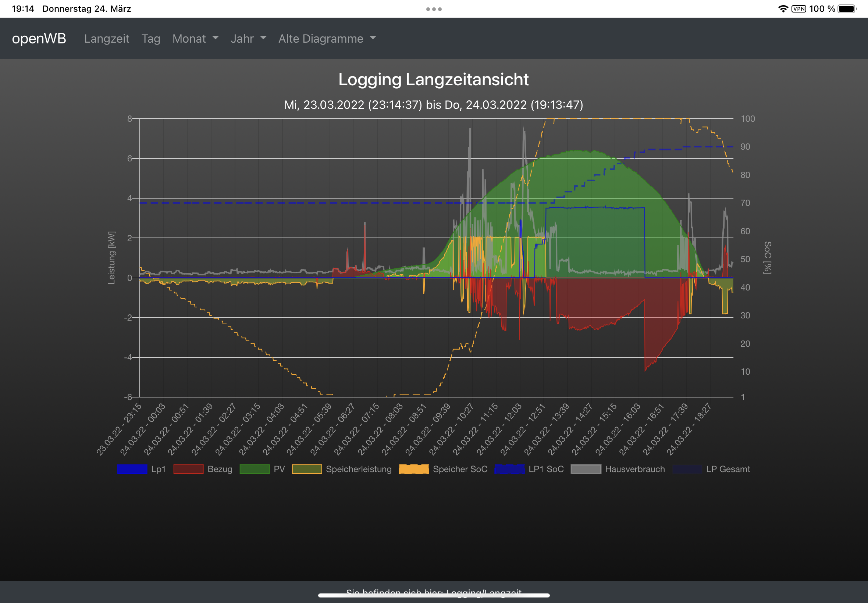Click the openWB brand logo
This screenshot has height=603, width=868.
coord(39,39)
